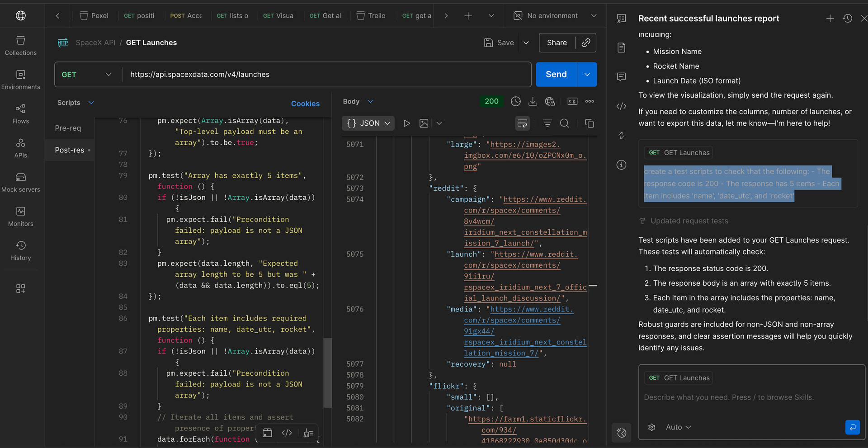The image size is (868, 448).
Task: Switch to the Trello request tab
Action: pyautogui.click(x=371, y=16)
